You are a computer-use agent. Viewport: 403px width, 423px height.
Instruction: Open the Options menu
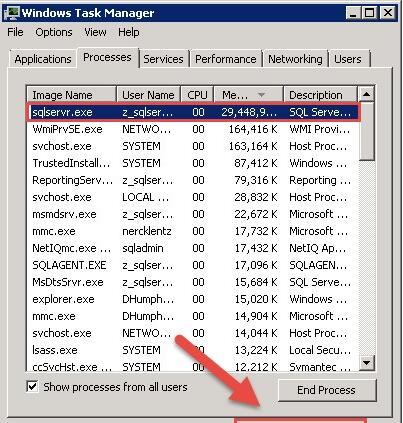[54, 32]
